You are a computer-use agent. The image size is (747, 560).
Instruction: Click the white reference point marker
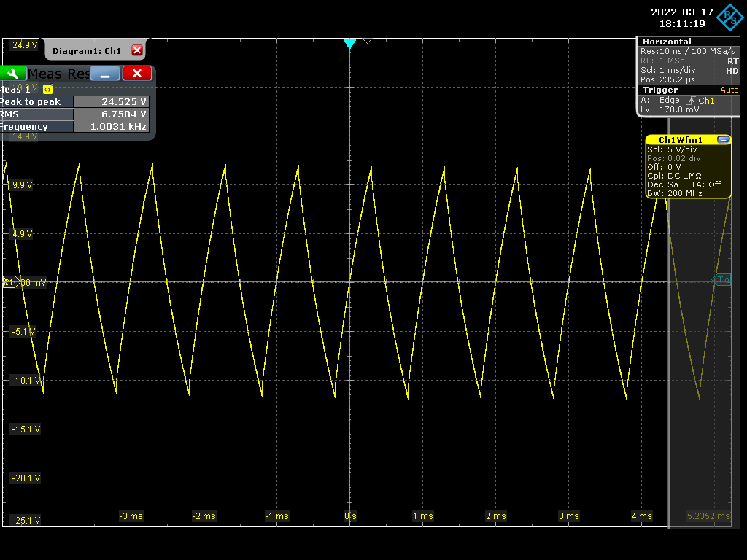click(367, 41)
